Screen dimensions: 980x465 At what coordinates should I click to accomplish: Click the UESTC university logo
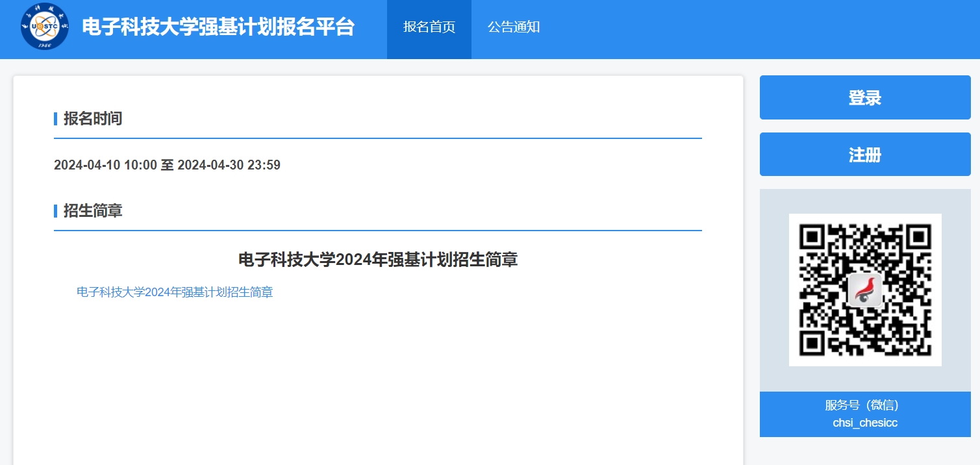44,27
